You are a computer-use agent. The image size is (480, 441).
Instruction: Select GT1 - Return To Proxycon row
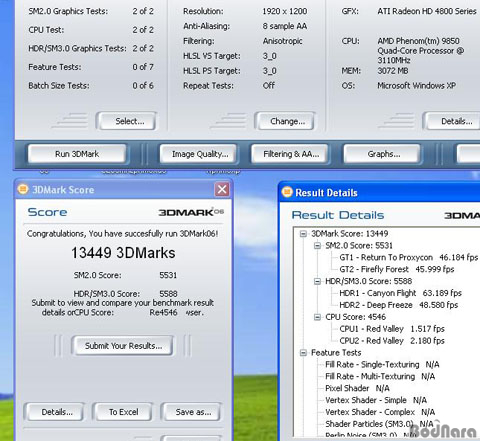point(409,257)
